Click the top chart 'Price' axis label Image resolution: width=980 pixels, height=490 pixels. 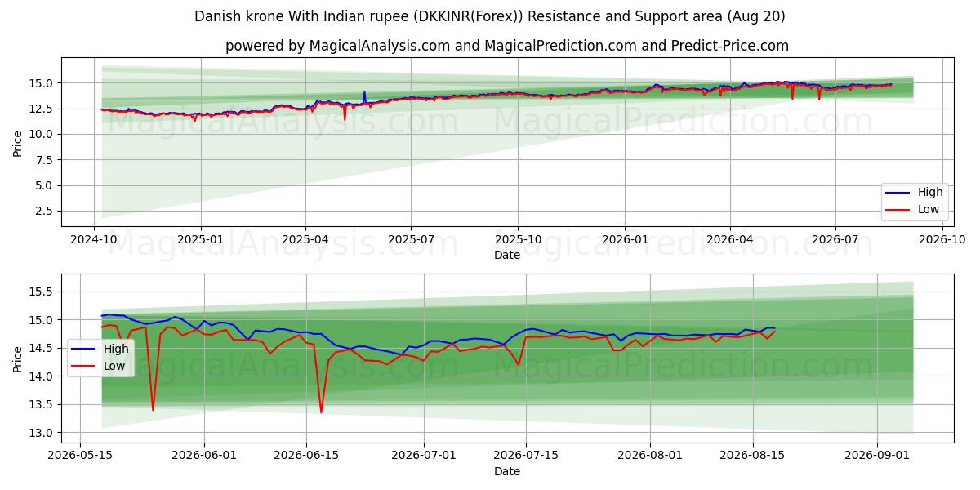coord(18,143)
